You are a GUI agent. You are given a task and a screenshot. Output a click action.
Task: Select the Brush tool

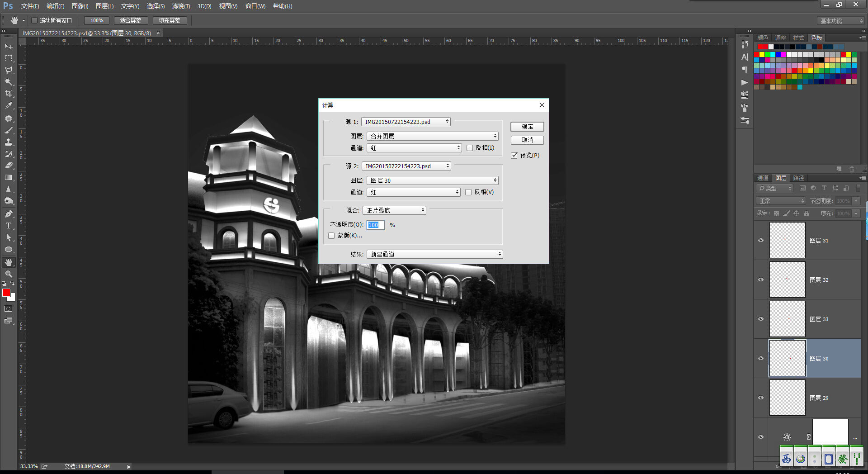[x=9, y=130]
